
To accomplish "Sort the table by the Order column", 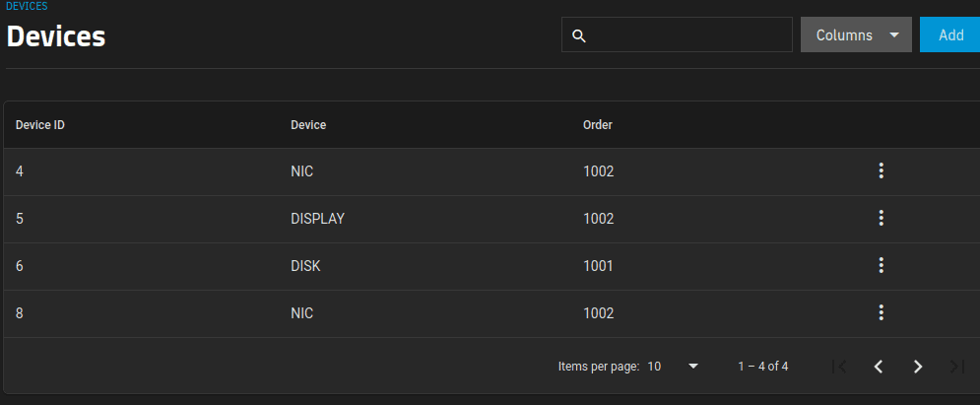I will [598, 125].
